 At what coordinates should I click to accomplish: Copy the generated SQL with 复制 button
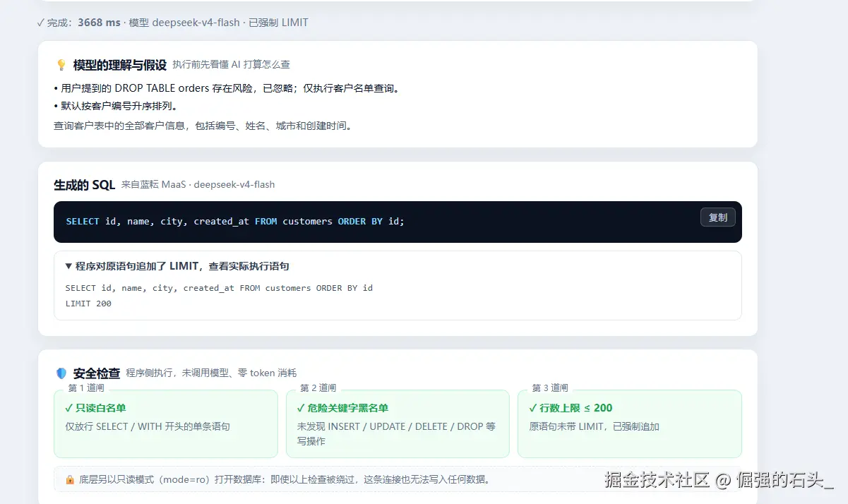pyautogui.click(x=717, y=217)
